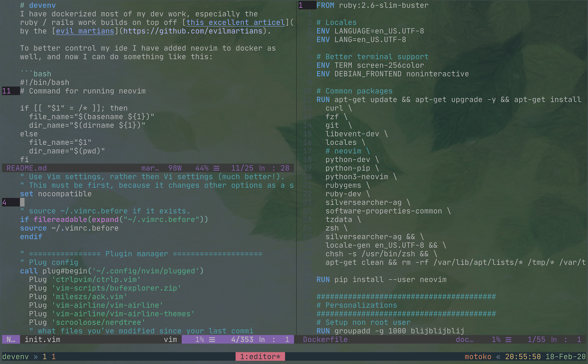This screenshot has height=364, width=588.
Task: Click the 18-Feb-20 date in tmux bar
Action: (566, 357)
